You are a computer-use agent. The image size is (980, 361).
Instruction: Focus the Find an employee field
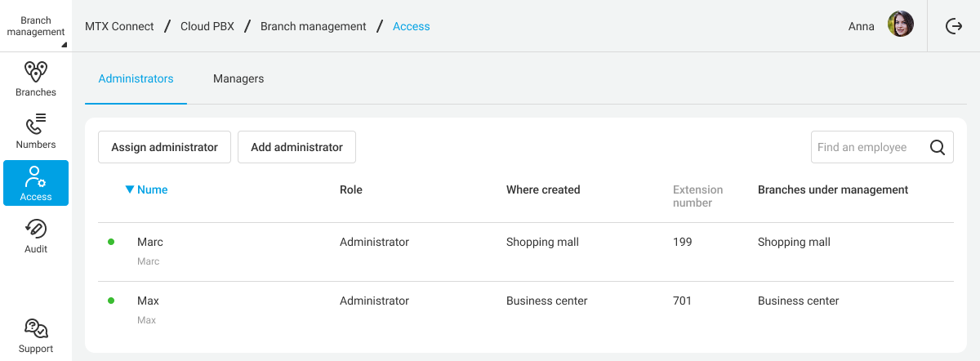pyautogui.click(x=869, y=148)
